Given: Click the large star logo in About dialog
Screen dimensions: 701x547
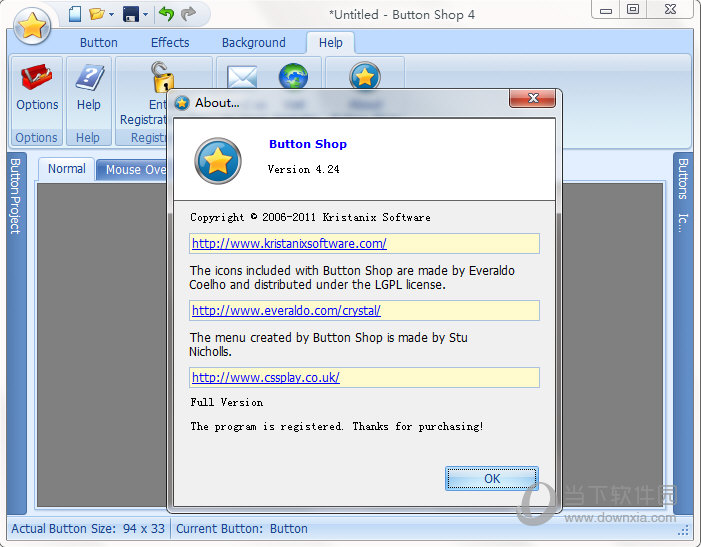Looking at the screenshot, I should click(x=218, y=161).
